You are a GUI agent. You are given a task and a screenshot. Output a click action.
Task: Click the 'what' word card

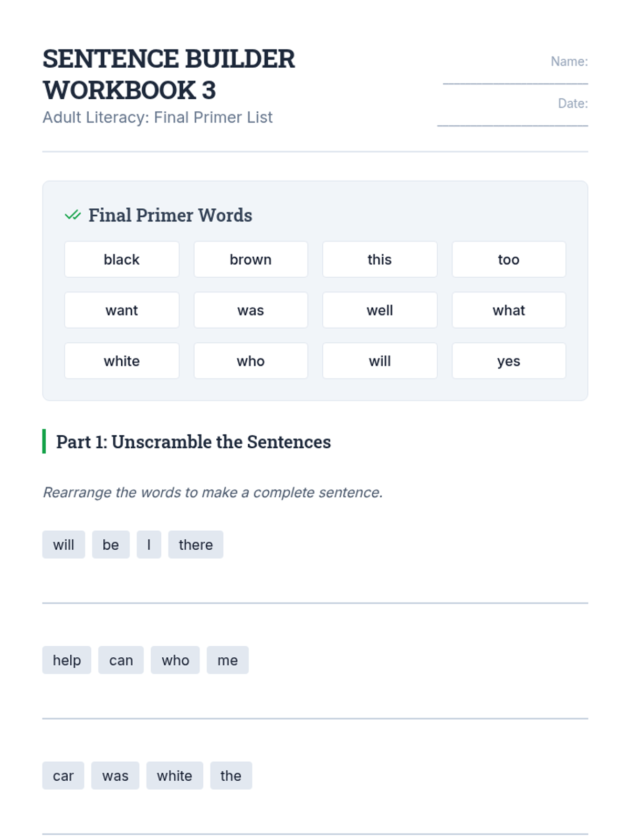(x=509, y=310)
